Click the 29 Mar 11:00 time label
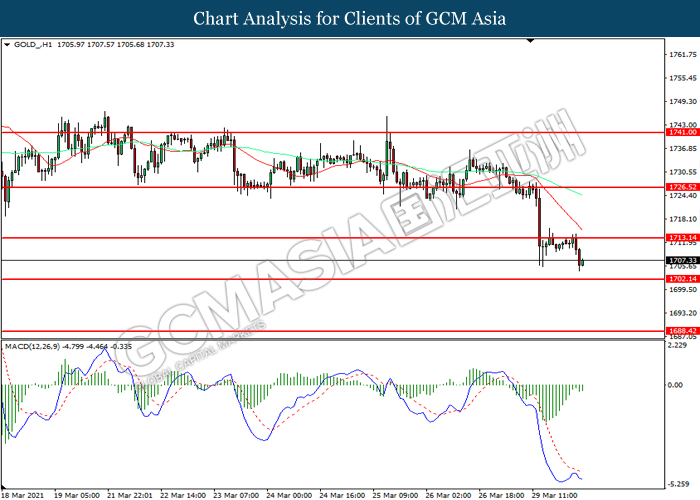 point(554,496)
